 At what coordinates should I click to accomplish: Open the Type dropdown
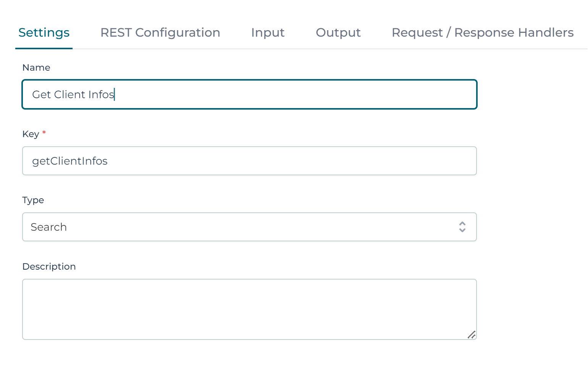tap(249, 227)
